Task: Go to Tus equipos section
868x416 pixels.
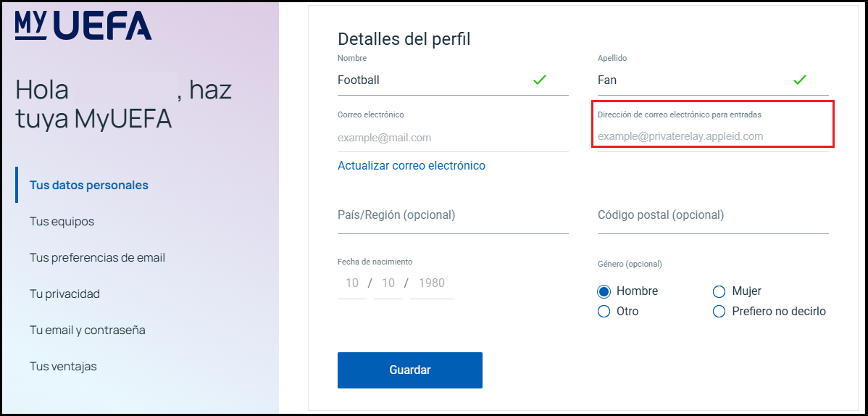Action: 62,222
